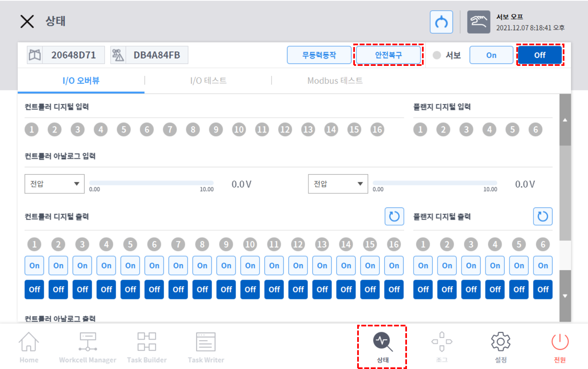
Task: Reset controller digital outputs with refresh icon
Action: pos(394,216)
